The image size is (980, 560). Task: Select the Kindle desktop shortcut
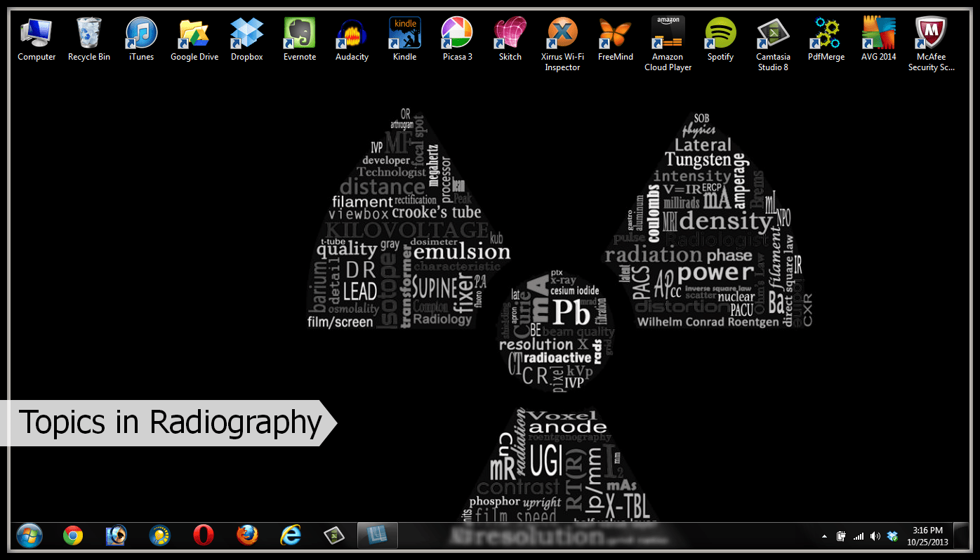tap(405, 39)
